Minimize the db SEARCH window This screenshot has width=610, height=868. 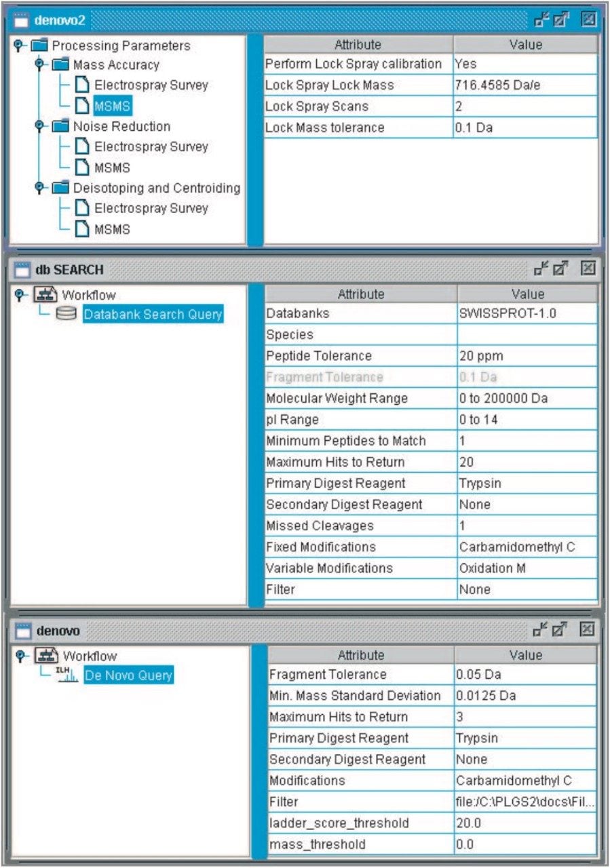(541, 269)
